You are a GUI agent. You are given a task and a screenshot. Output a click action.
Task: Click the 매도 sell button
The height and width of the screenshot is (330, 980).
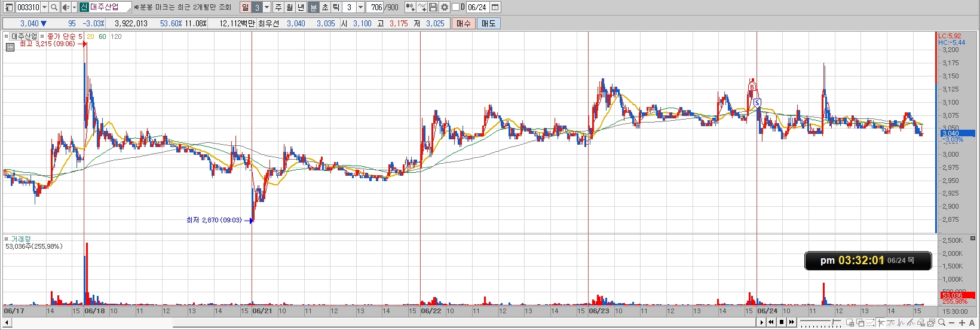tap(488, 23)
